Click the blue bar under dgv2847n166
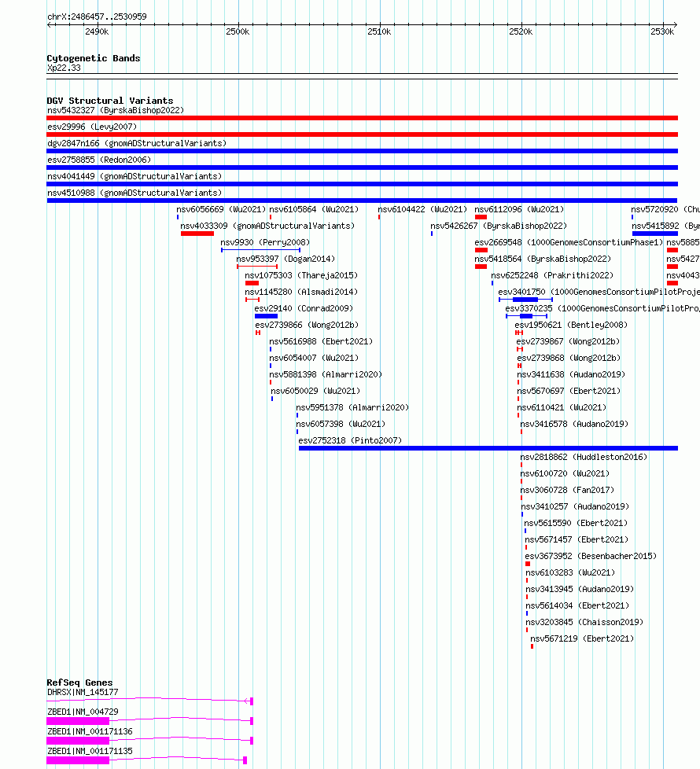700x769 pixels. tap(362, 151)
